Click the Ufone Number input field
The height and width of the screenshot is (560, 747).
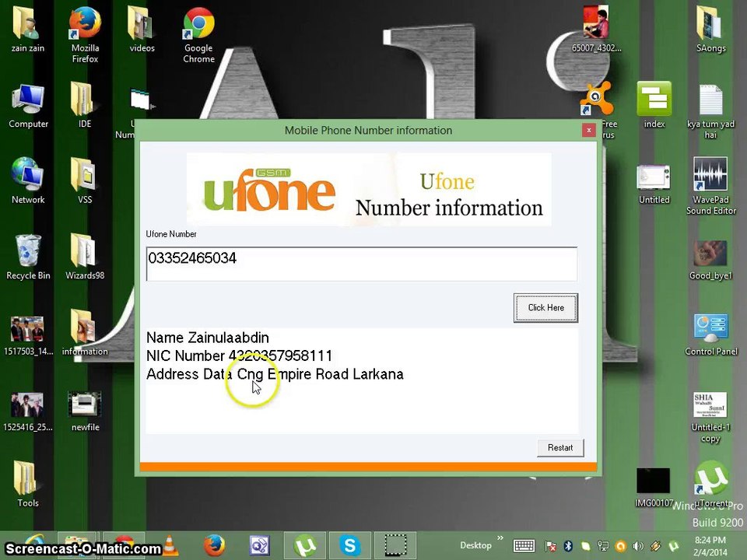pos(362,264)
